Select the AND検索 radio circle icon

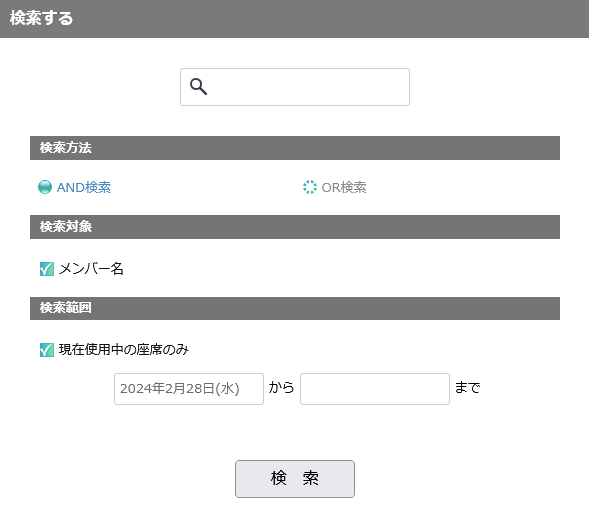coord(45,187)
